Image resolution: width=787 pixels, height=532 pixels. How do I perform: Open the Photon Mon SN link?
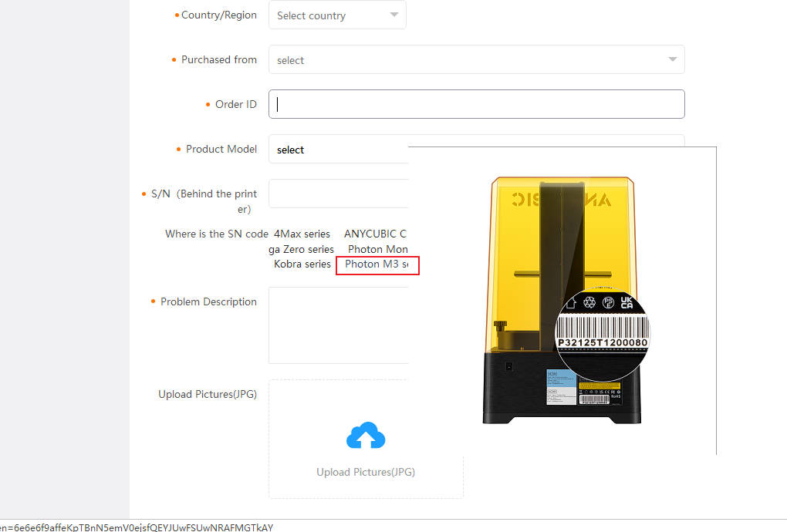click(378, 249)
